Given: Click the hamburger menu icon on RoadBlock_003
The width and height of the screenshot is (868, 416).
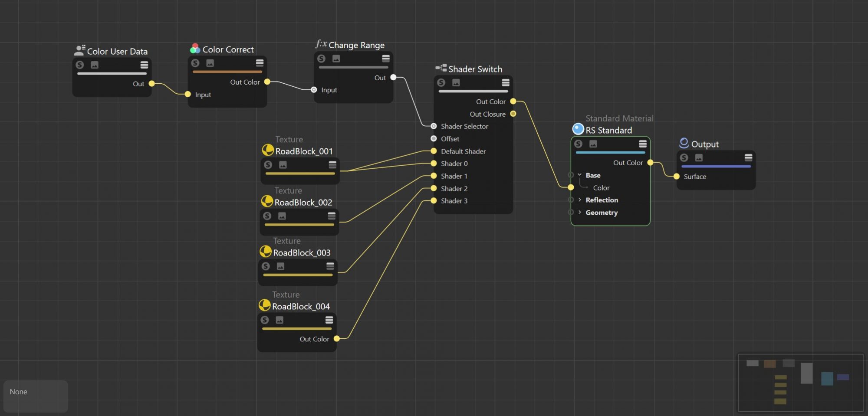Looking at the screenshot, I should coord(331,266).
